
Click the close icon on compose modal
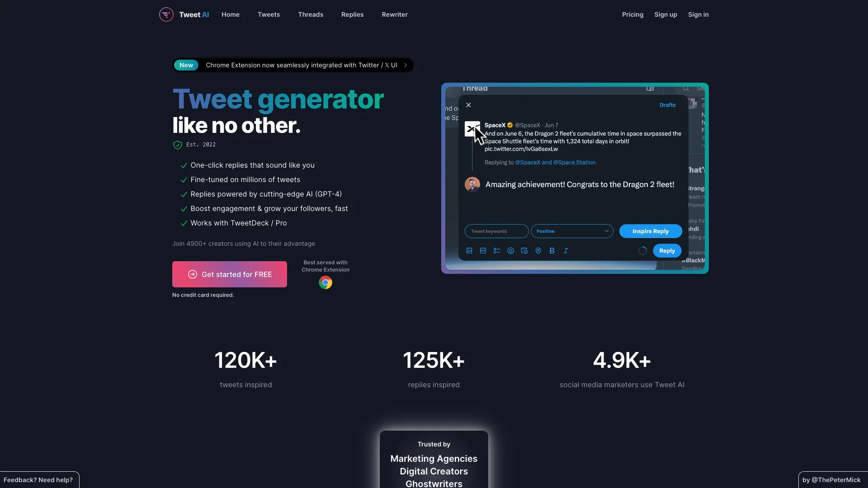468,104
